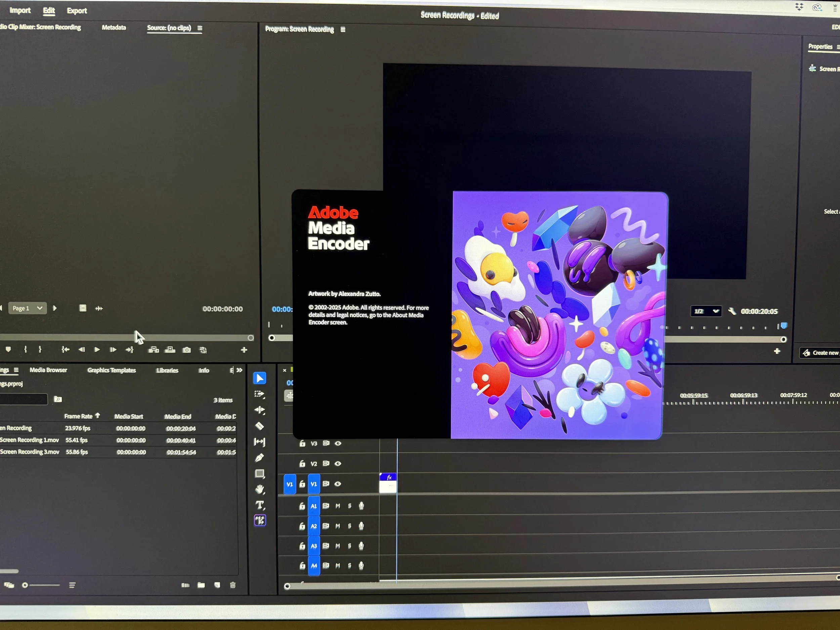Play the source monitor clip

pyautogui.click(x=97, y=350)
